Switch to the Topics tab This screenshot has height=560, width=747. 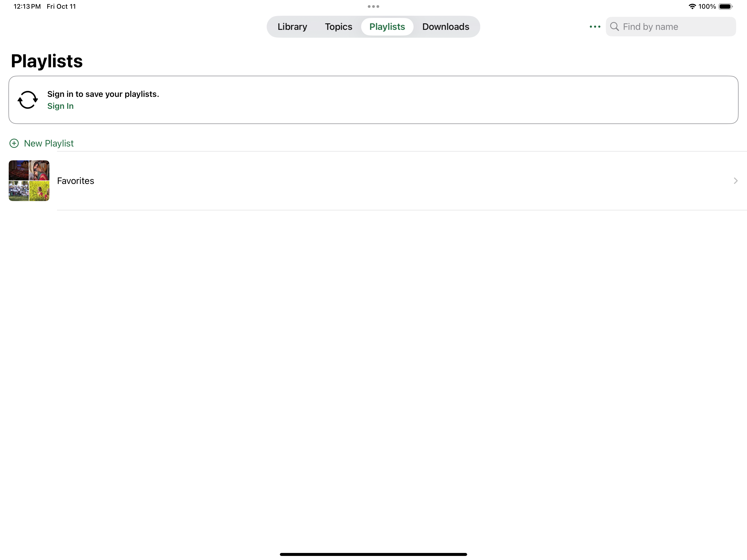(338, 27)
